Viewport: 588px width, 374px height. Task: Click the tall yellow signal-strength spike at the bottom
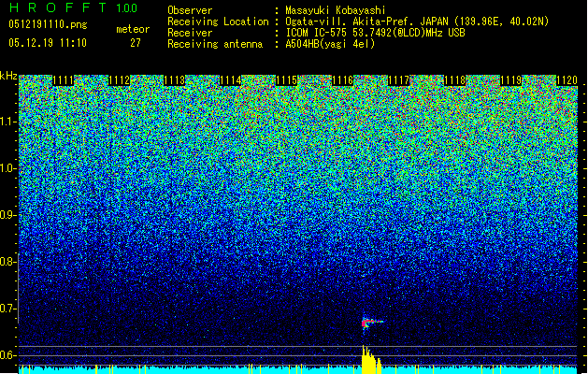370,359
